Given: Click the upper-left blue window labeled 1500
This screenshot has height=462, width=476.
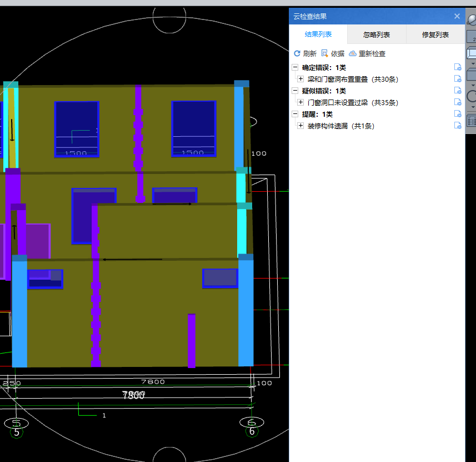Looking at the screenshot, I should click(x=77, y=129).
